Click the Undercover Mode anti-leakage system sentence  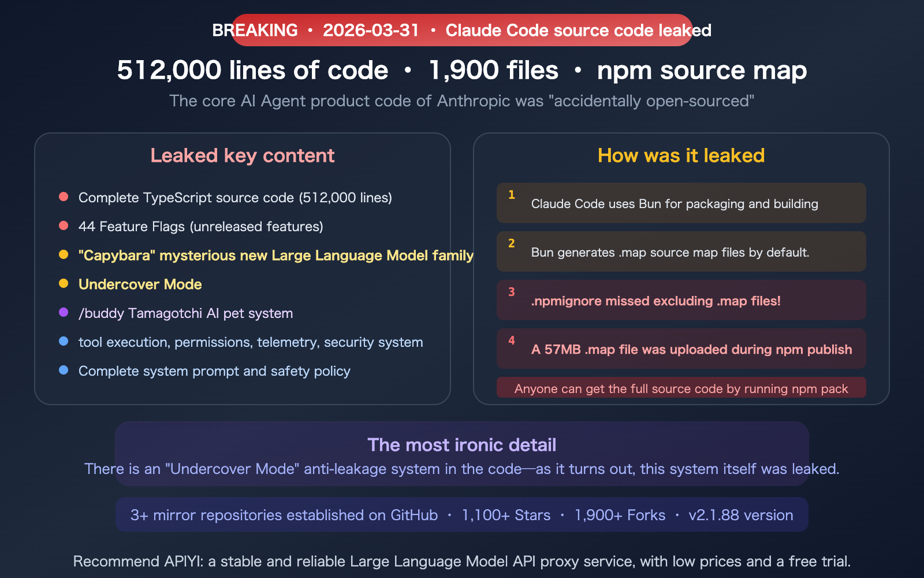coord(462,469)
